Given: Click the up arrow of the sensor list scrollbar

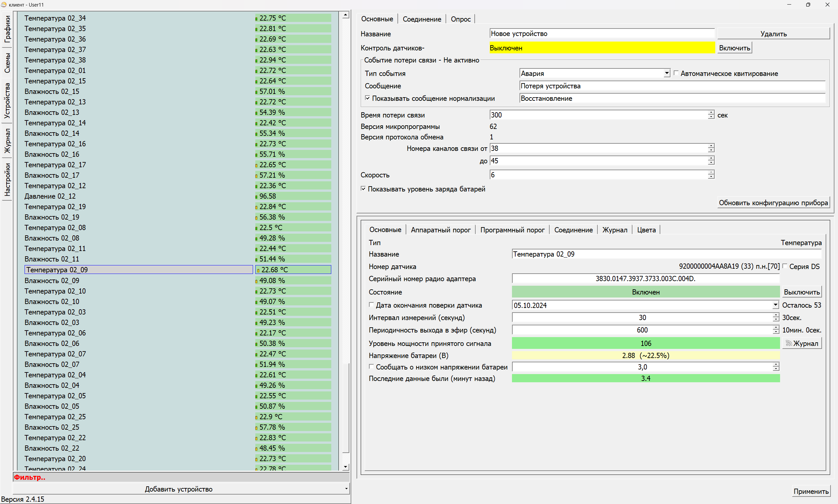Looking at the screenshot, I should pos(345,15).
